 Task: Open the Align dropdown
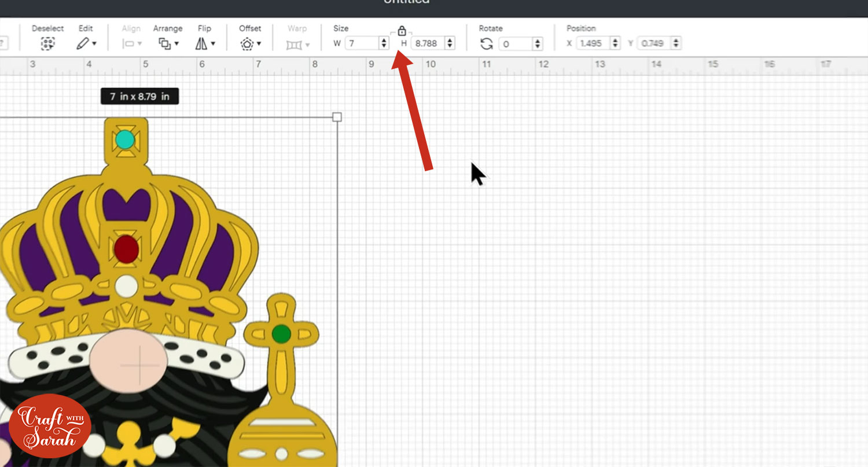[132, 44]
